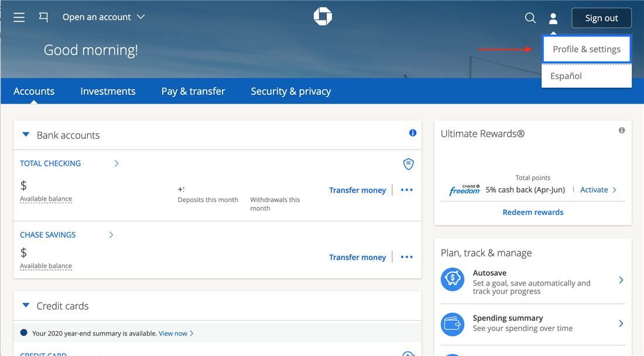This screenshot has width=644, height=356.
Task: Click the Autosave piggy bank icon
Action: pos(452,280)
